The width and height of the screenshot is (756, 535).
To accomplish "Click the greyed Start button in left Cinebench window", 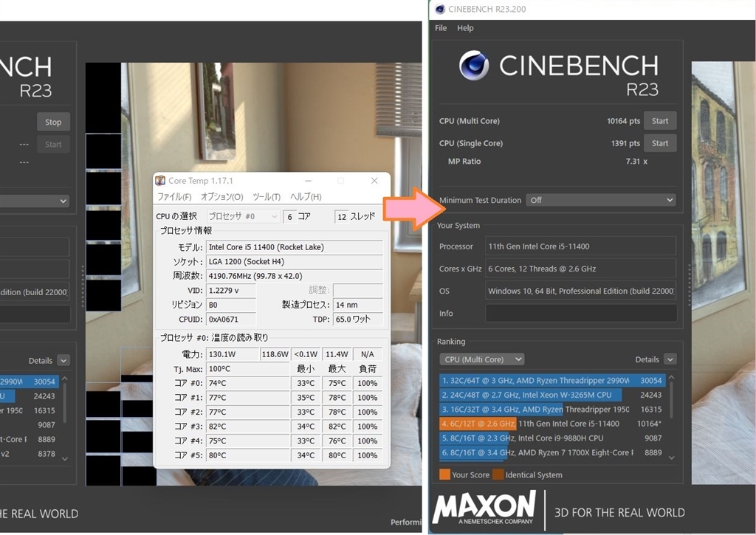I will point(53,144).
